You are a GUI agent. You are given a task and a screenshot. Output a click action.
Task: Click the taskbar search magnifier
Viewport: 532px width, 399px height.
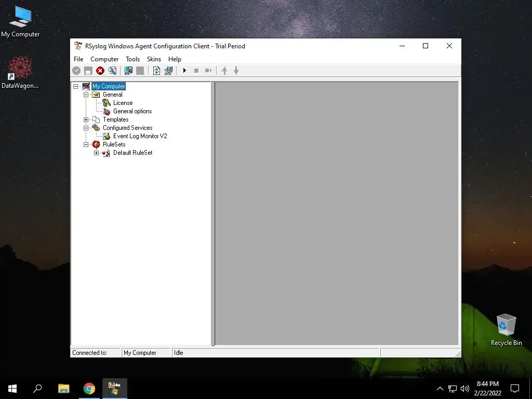(37, 389)
